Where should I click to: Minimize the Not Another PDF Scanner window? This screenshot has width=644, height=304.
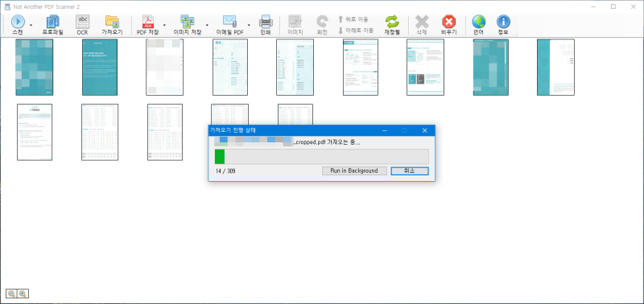tap(594, 6)
